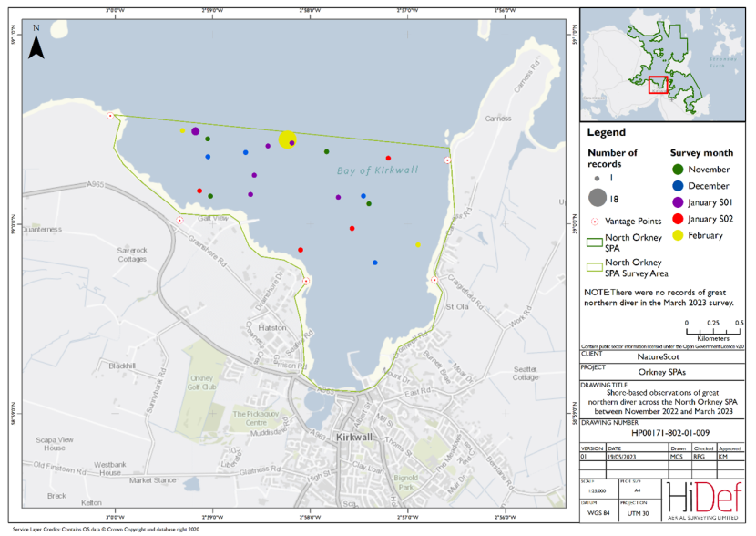Screen dimensions: 756x536
Task: Click the HiDef Aerial Surveying logo
Action: 704,500
